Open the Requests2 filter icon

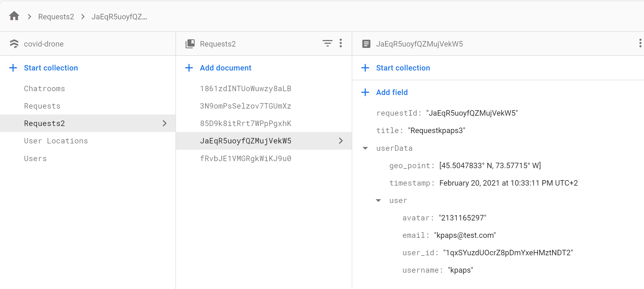tap(327, 43)
